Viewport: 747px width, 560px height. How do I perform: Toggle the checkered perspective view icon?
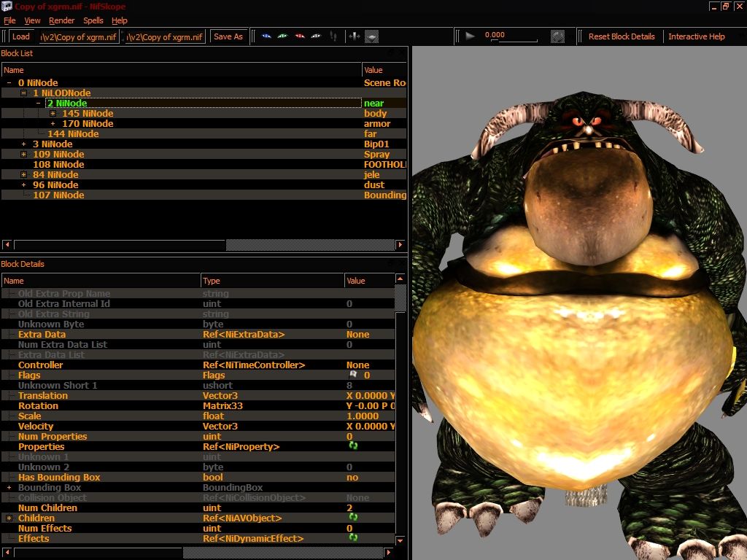tap(371, 36)
